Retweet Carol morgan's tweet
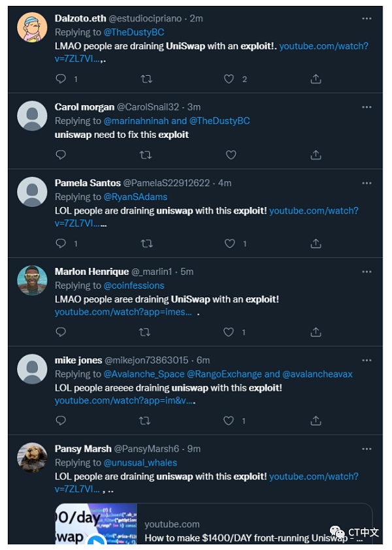Screen dimensions: 392x550 (x=146, y=155)
